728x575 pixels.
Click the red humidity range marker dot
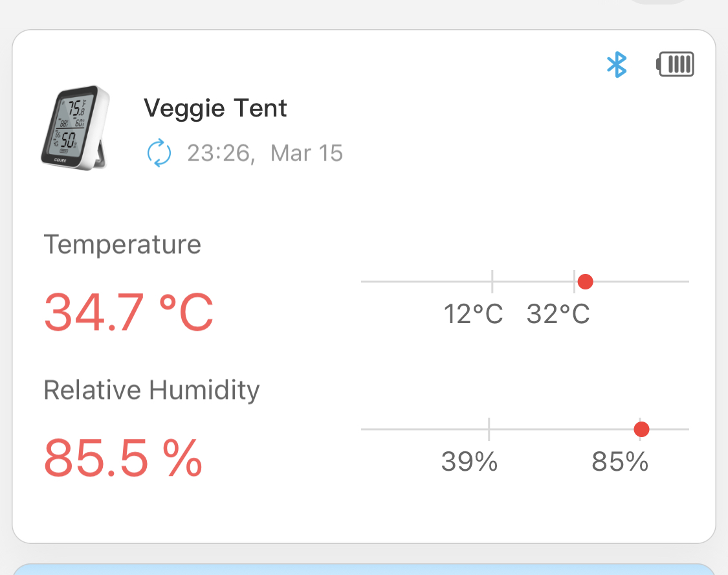coord(641,429)
